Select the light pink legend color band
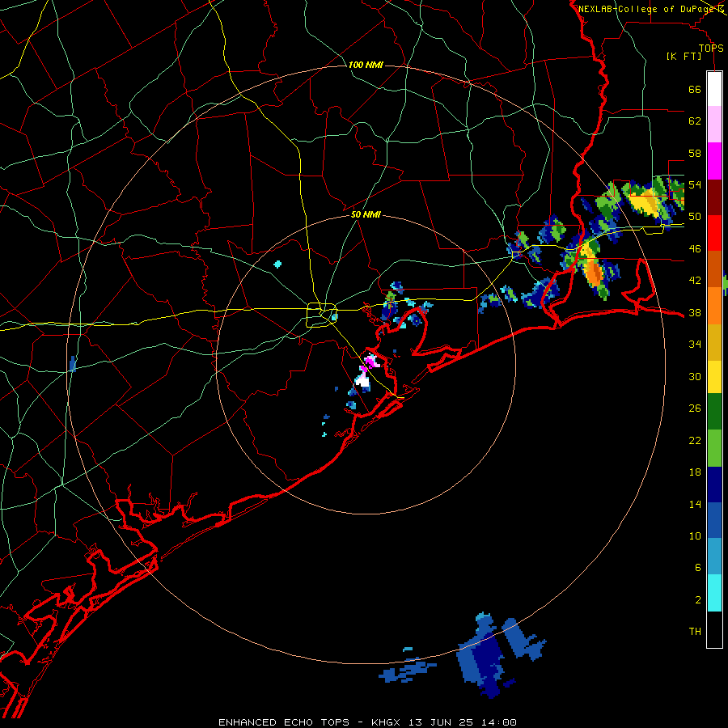 coord(714,125)
